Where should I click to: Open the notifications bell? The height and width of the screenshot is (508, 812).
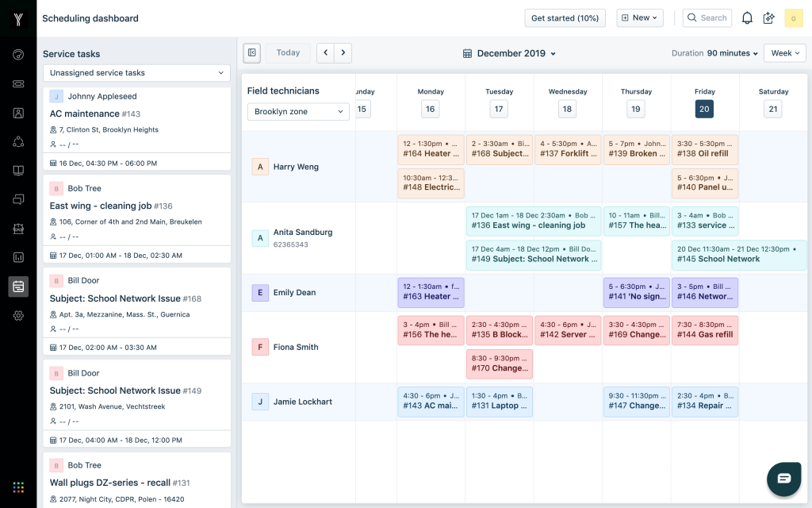pyautogui.click(x=746, y=17)
